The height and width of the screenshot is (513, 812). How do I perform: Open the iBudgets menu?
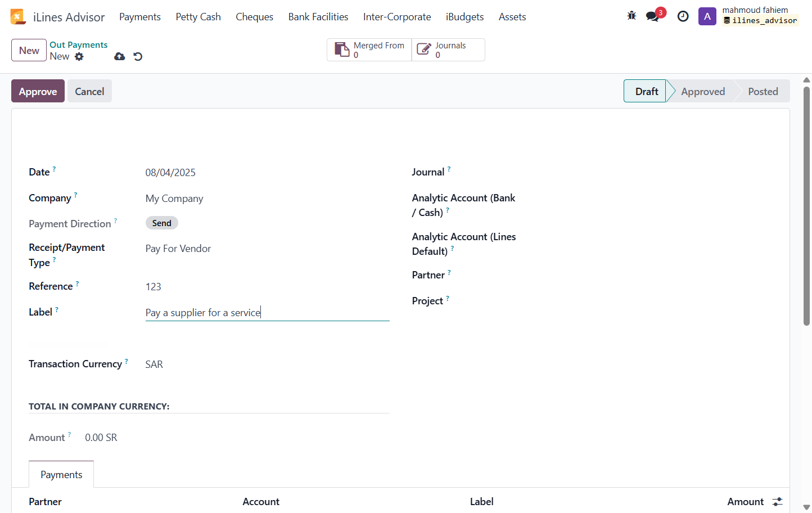(x=464, y=17)
